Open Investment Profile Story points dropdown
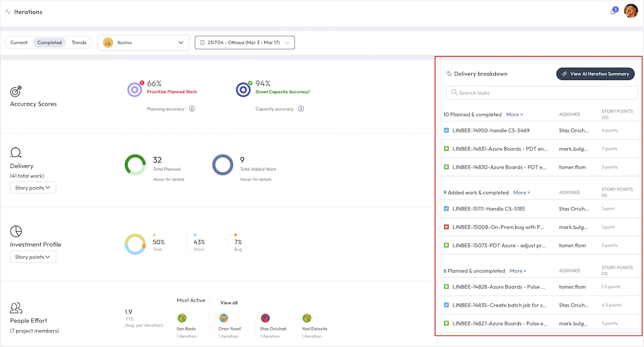This screenshot has height=347, width=644. pyautogui.click(x=33, y=257)
